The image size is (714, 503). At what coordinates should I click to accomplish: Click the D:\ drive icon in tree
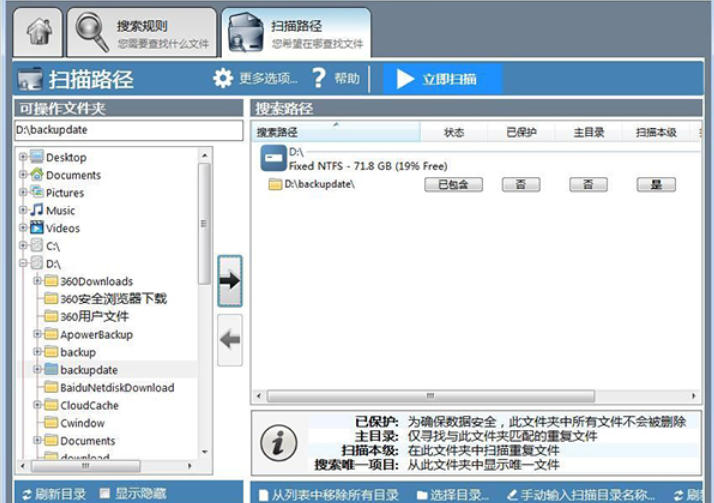click(x=37, y=263)
